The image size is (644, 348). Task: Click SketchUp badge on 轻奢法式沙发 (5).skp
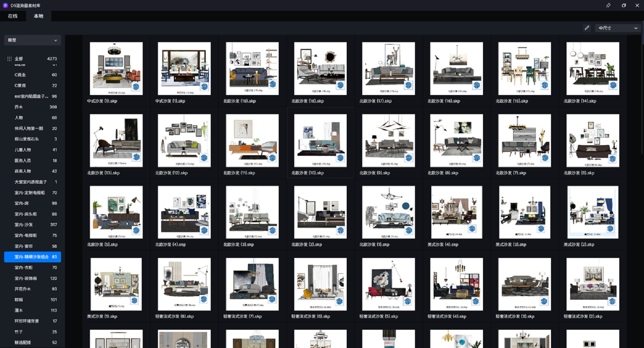point(408,301)
